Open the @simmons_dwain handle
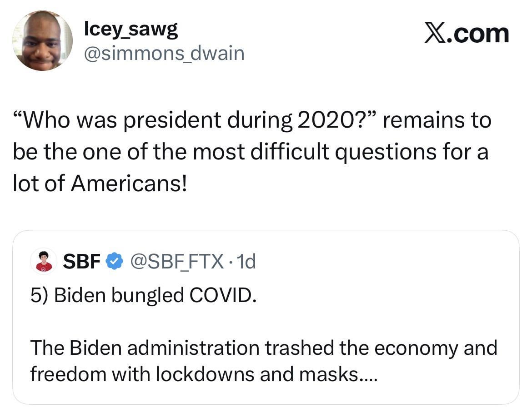 tap(164, 54)
